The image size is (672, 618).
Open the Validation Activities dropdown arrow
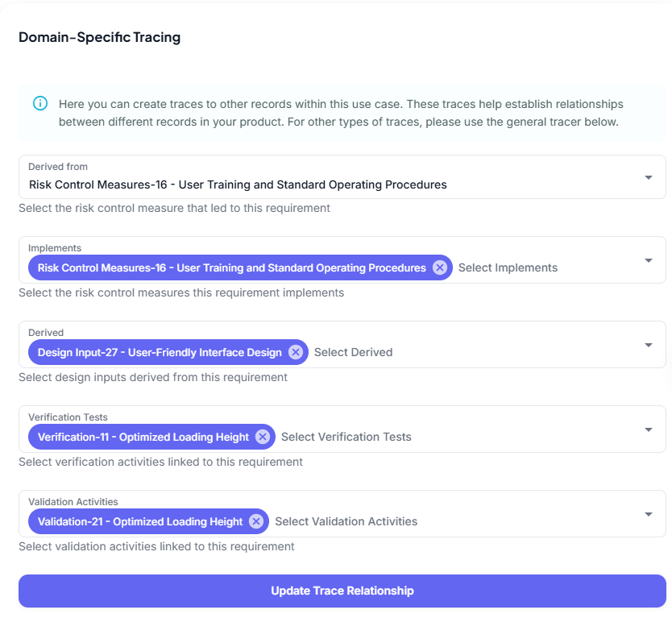coord(649,514)
